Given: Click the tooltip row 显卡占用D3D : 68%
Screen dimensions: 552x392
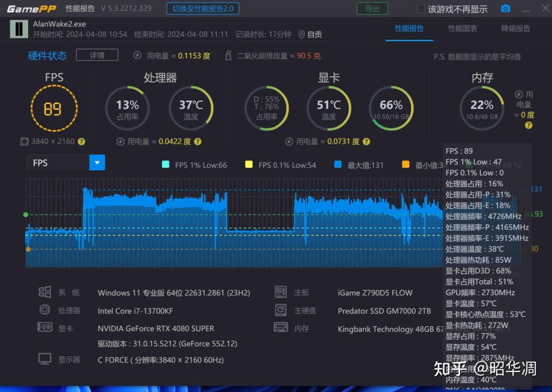Looking at the screenshot, I should (478, 271).
